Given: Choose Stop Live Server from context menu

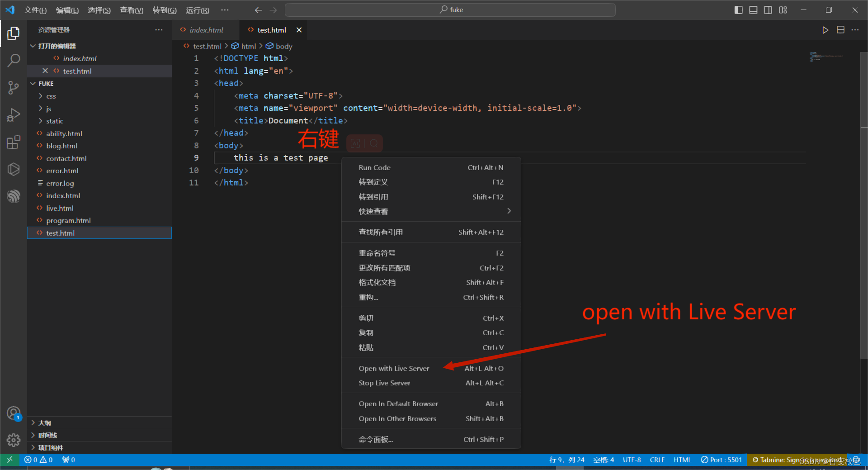Looking at the screenshot, I should click(431, 383).
